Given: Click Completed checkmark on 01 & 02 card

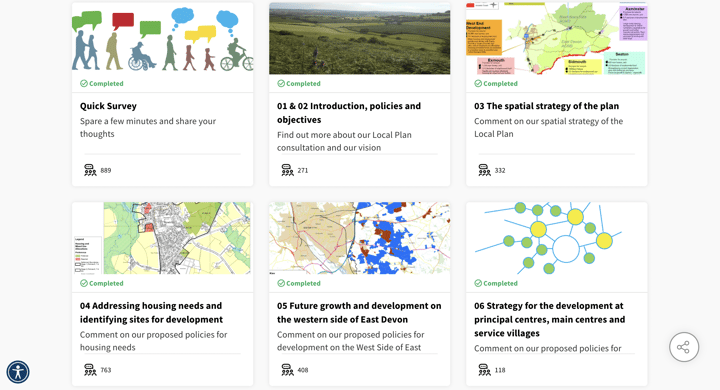Looking at the screenshot, I should 281,84.
